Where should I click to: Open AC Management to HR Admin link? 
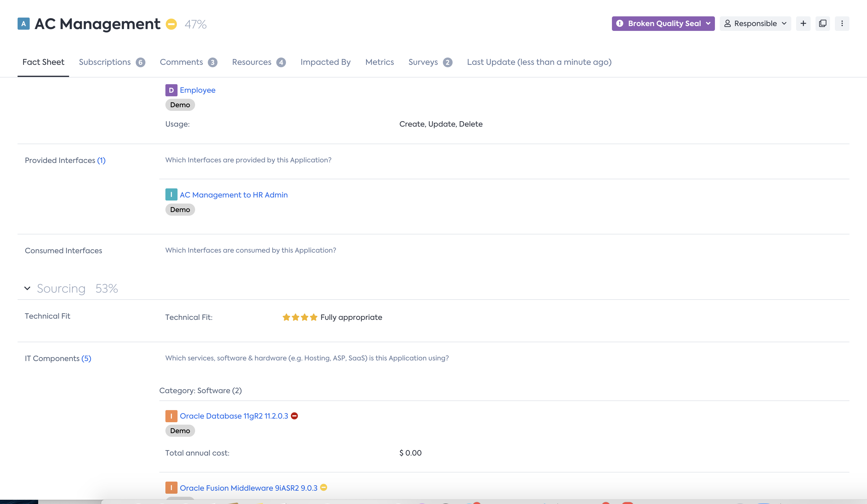pos(234,195)
